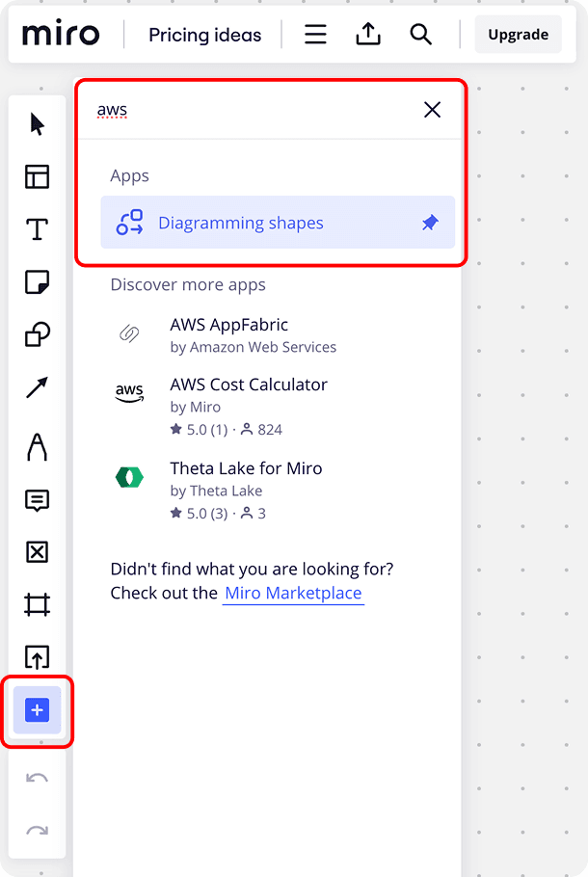The image size is (588, 877).
Task: Follow the Miro Marketplace link
Action: point(293,593)
